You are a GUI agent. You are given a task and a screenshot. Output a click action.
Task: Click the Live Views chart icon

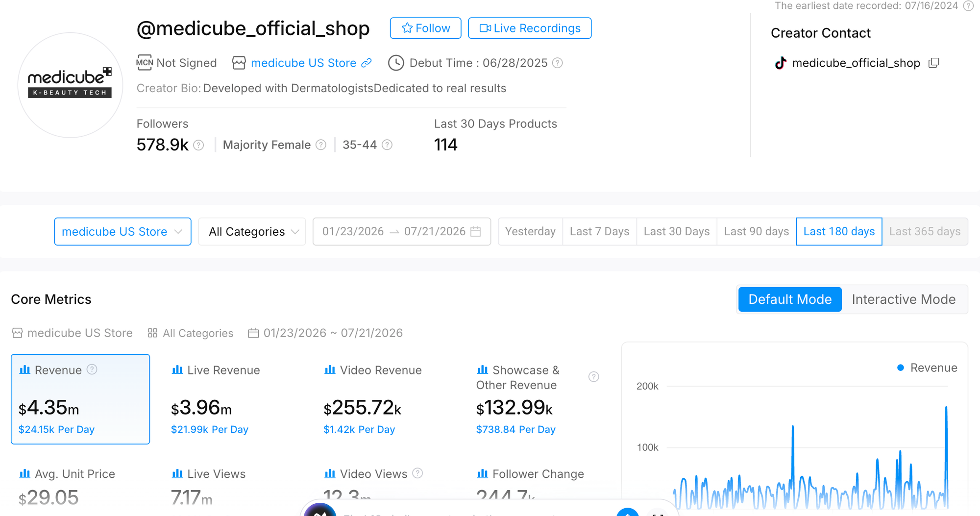click(177, 474)
